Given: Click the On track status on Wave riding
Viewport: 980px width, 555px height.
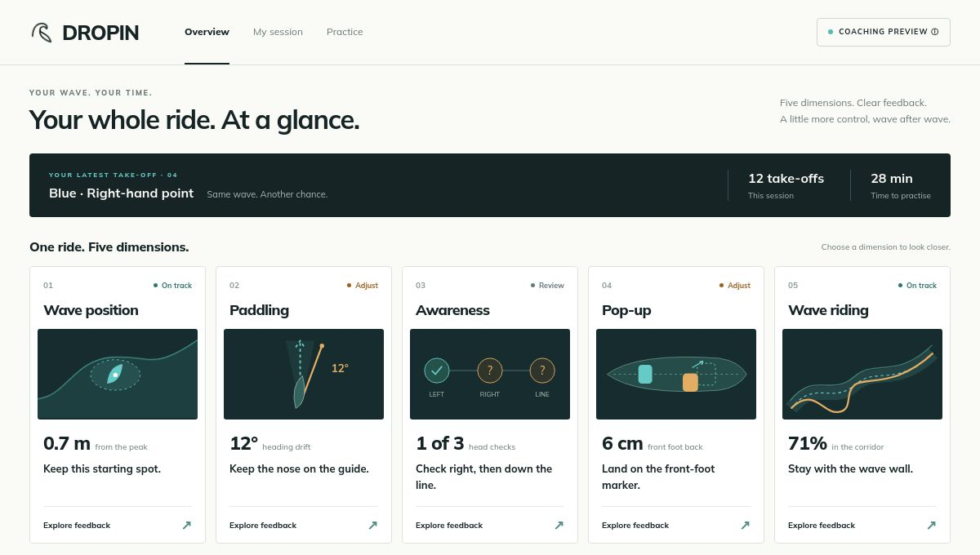Looking at the screenshot, I should click(917, 286).
